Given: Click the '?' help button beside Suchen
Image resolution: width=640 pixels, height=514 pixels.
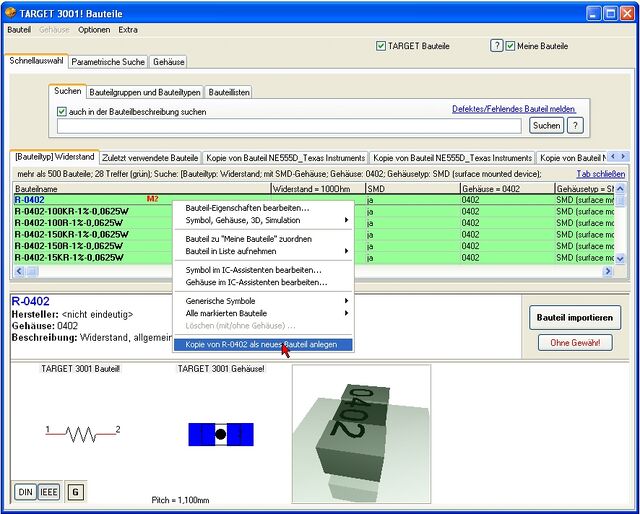Looking at the screenshot, I should [575, 125].
